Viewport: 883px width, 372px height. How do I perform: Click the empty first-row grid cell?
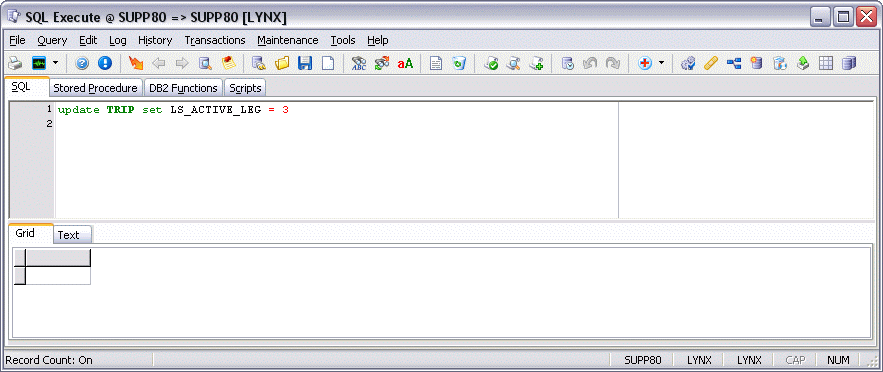pyautogui.click(x=58, y=275)
